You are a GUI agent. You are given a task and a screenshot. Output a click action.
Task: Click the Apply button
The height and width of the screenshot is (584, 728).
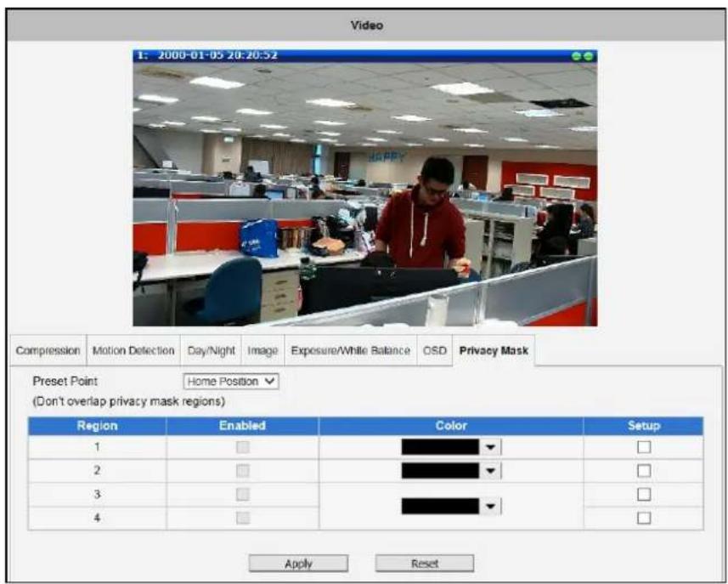click(298, 564)
